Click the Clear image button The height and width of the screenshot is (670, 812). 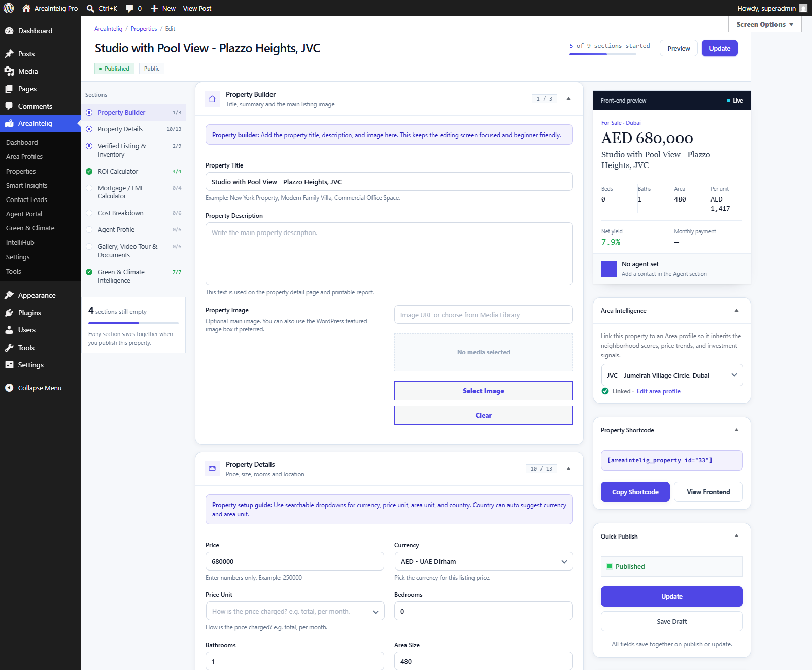point(484,415)
